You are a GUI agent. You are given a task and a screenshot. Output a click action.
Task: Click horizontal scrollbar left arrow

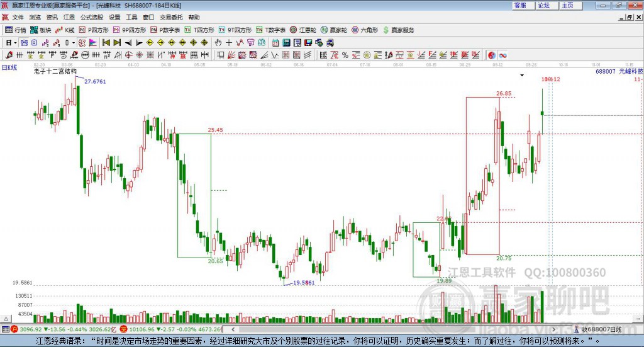coord(233,329)
